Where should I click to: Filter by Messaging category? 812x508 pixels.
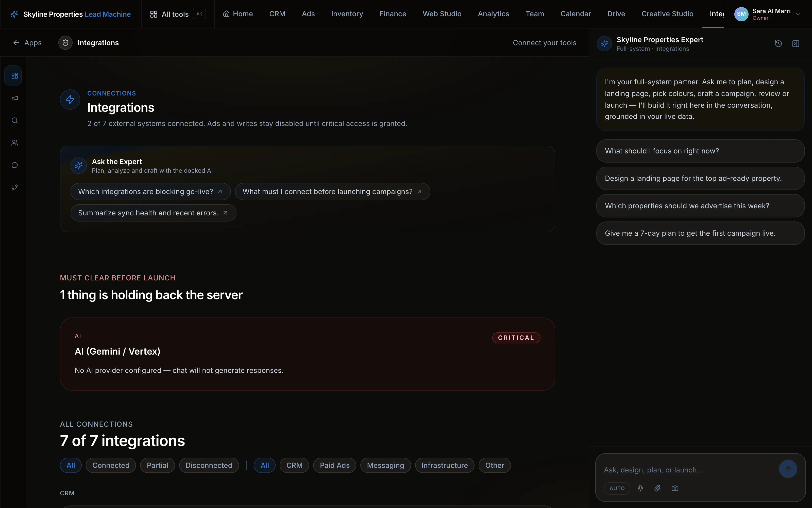coord(385,465)
